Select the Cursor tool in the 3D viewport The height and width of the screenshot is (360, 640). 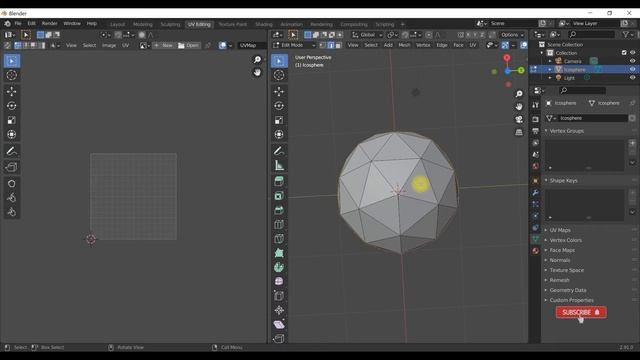279,75
